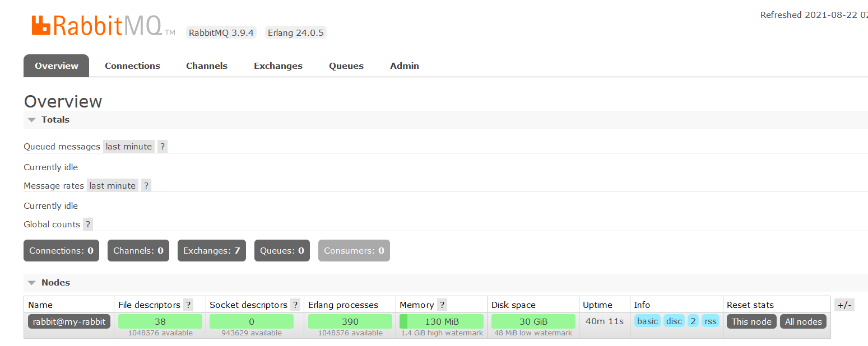Toggle node columns with +/- button
868x346 pixels.
click(x=844, y=305)
